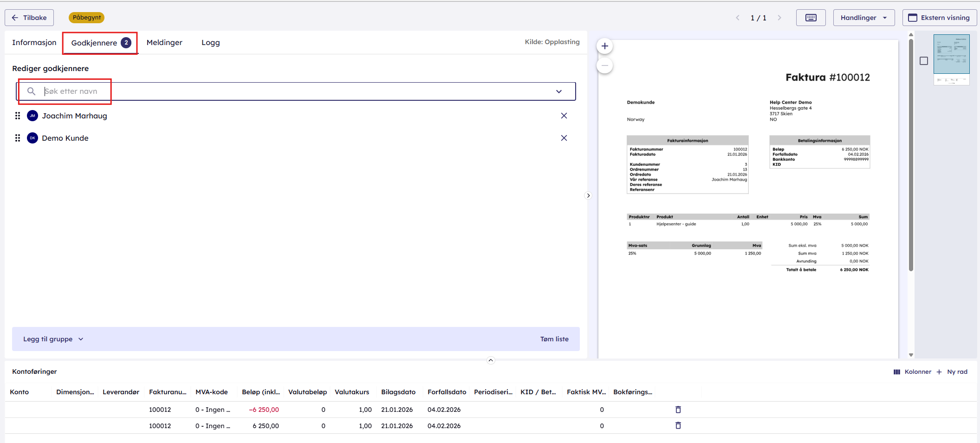Switch to the Meldinger tab

pyautogui.click(x=164, y=43)
